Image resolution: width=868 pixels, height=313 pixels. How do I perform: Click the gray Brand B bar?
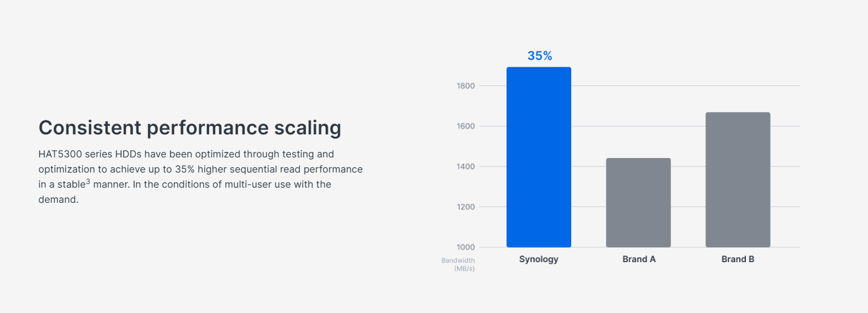tap(738, 180)
